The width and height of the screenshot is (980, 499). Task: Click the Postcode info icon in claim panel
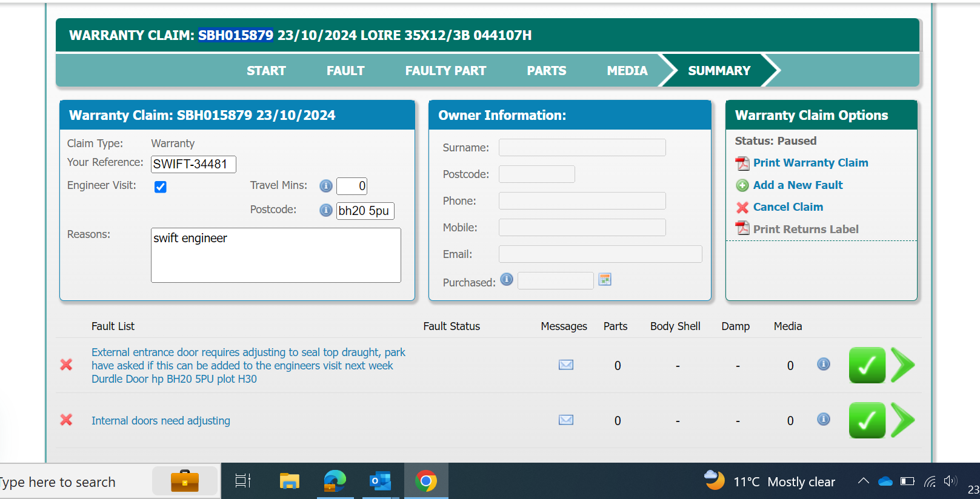click(x=326, y=210)
